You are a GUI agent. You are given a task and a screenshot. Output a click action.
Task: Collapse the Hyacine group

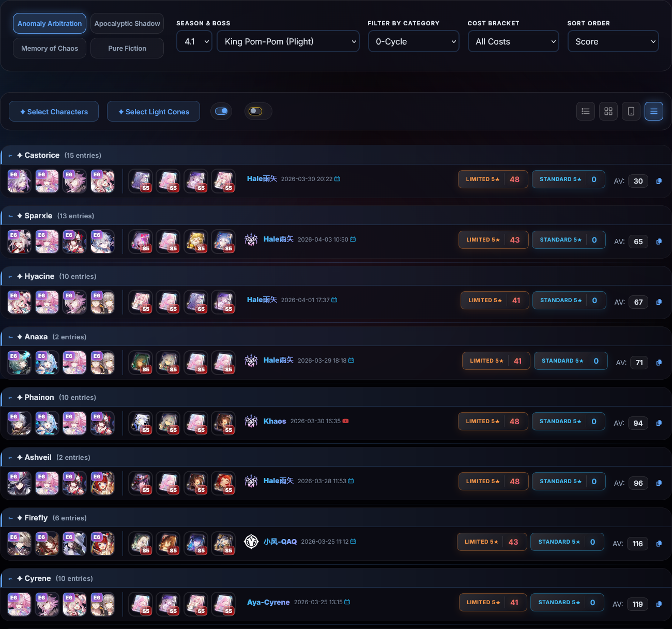(10, 277)
